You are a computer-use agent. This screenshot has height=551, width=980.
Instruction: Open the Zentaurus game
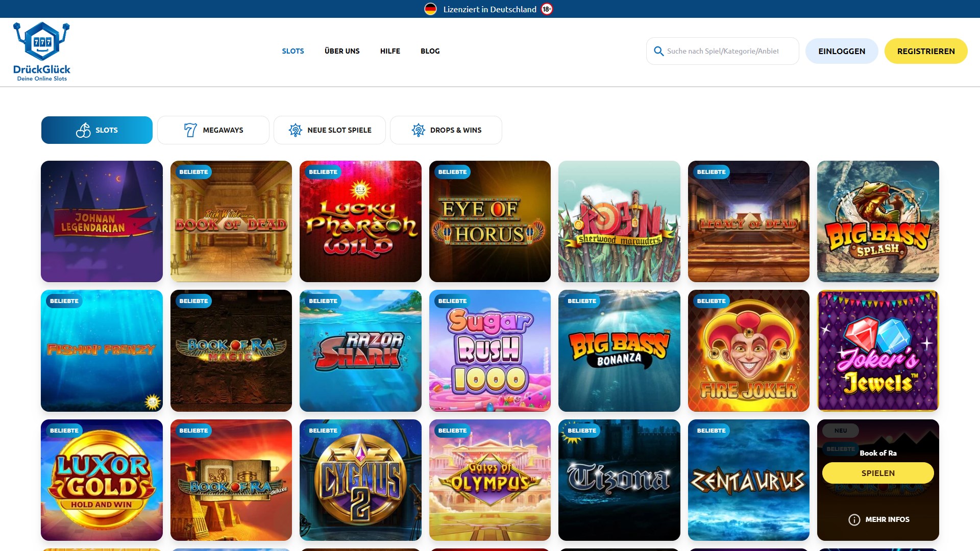tap(749, 480)
